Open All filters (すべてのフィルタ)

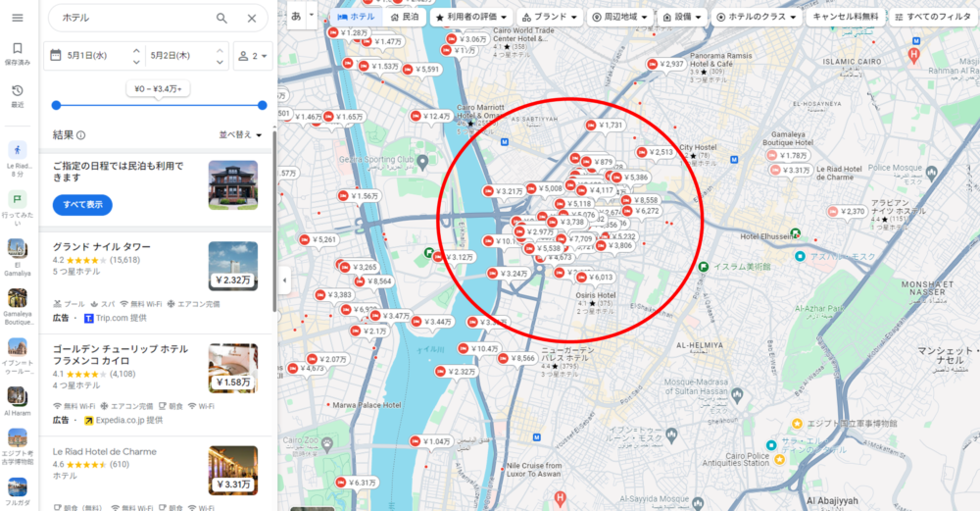coord(932,17)
